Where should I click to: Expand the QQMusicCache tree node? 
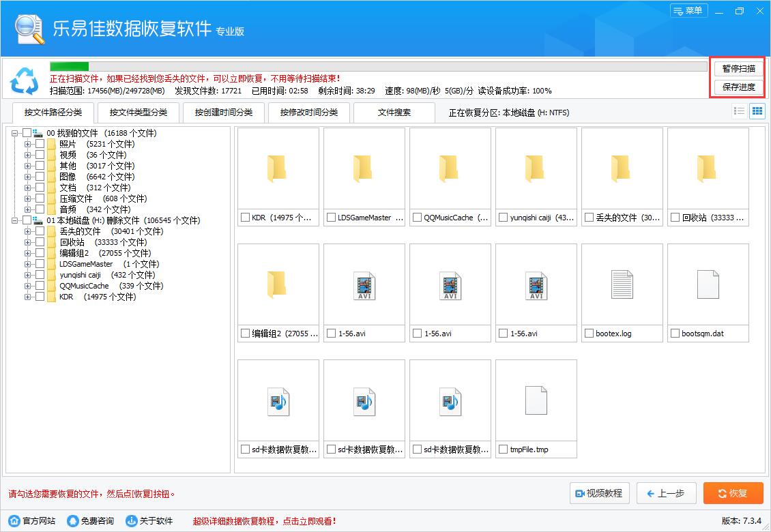(x=28, y=286)
